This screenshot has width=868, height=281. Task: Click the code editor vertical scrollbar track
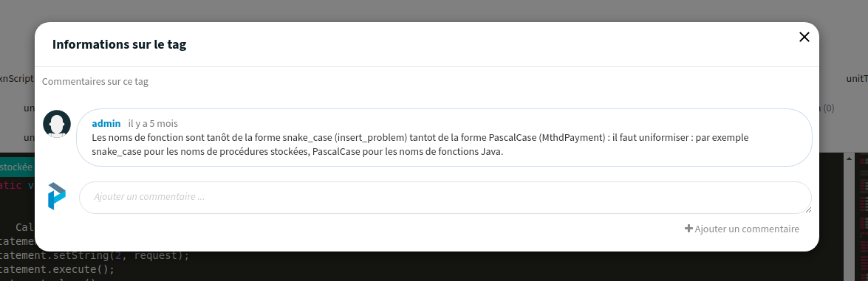coord(850,221)
